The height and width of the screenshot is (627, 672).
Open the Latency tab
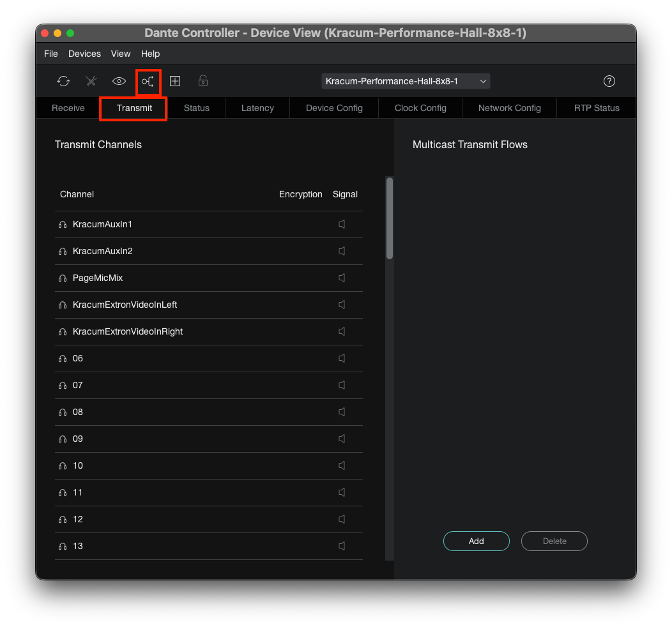point(257,108)
